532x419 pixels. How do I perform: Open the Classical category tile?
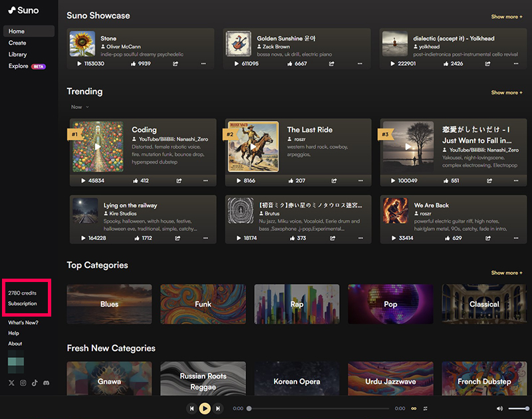click(x=484, y=304)
